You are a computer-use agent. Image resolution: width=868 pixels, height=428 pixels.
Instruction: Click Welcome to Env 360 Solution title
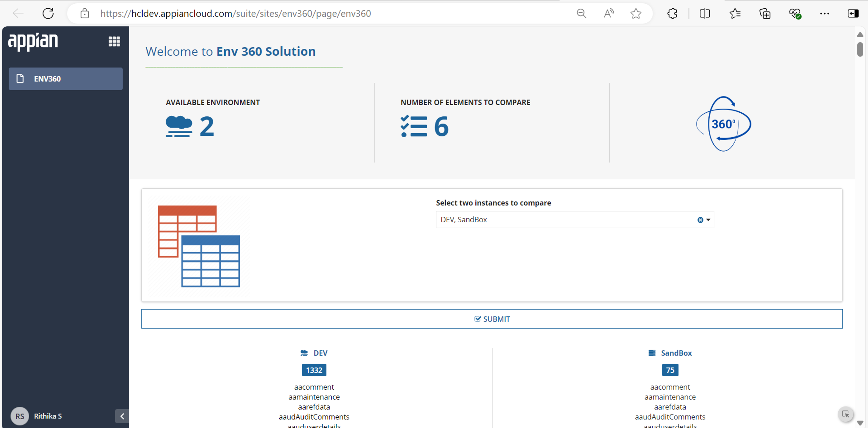click(231, 52)
